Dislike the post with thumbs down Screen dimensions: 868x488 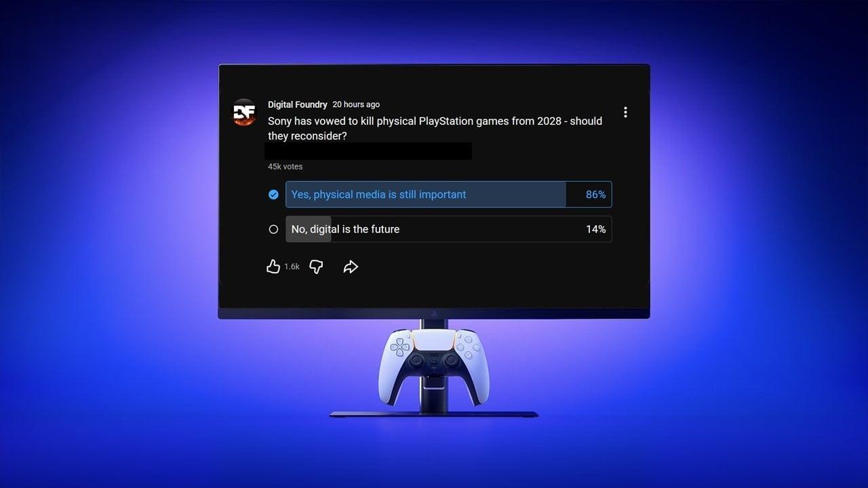coord(316,266)
